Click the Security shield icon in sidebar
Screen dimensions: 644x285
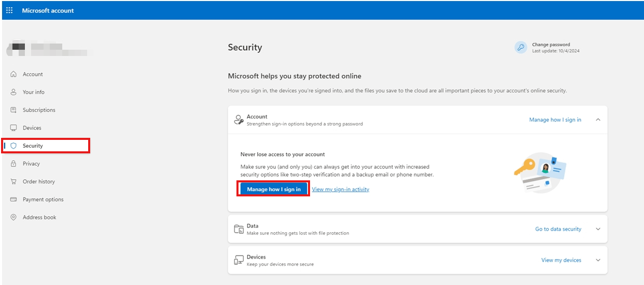tap(13, 146)
